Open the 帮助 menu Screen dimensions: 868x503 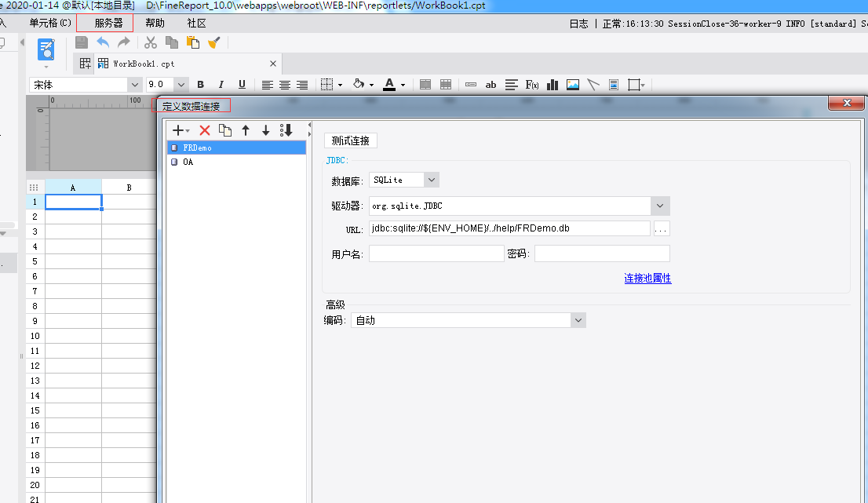[x=155, y=24]
